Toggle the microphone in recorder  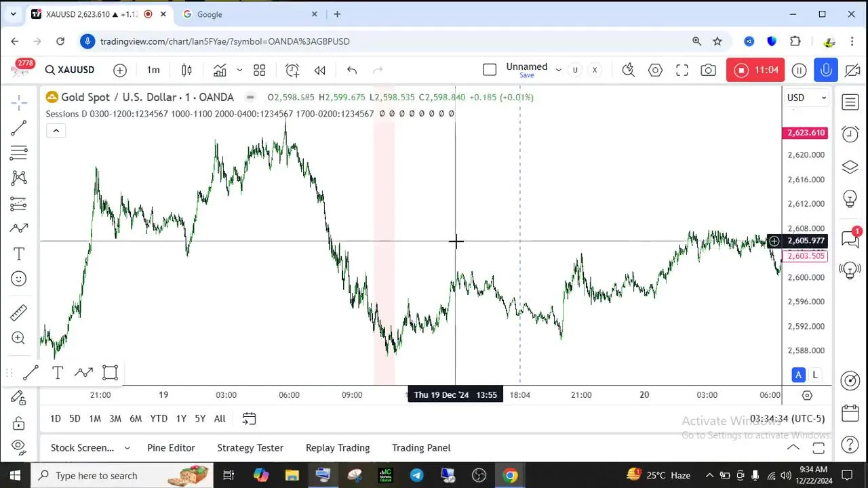tap(826, 70)
